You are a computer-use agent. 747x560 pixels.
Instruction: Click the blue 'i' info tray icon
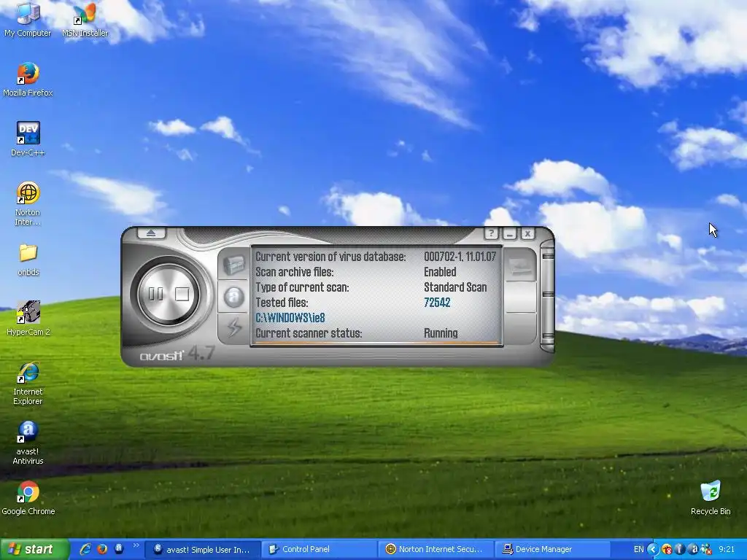coord(680,550)
